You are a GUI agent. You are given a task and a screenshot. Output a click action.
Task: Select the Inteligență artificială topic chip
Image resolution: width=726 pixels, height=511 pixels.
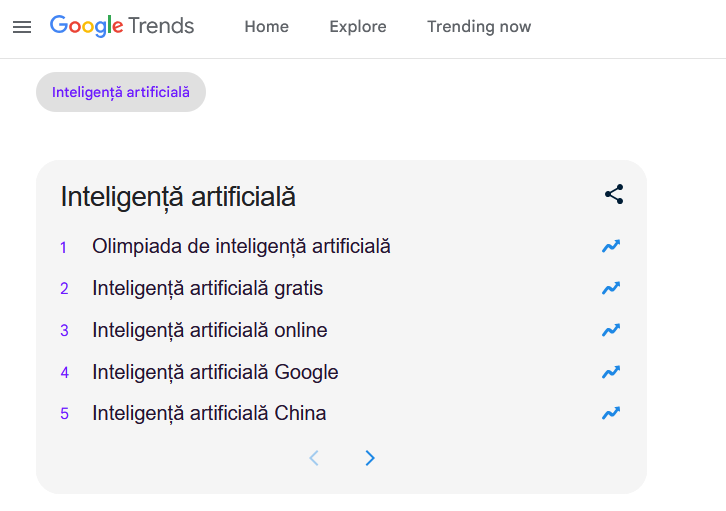(121, 92)
